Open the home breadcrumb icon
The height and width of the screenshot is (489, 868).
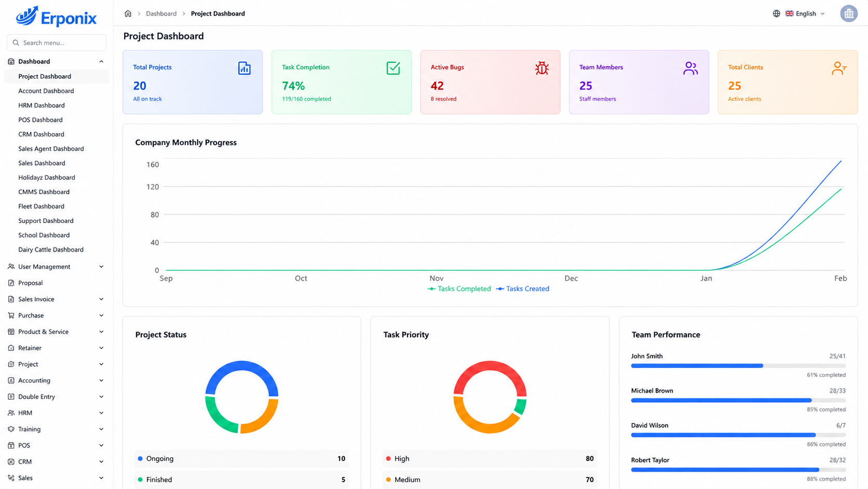coord(128,14)
